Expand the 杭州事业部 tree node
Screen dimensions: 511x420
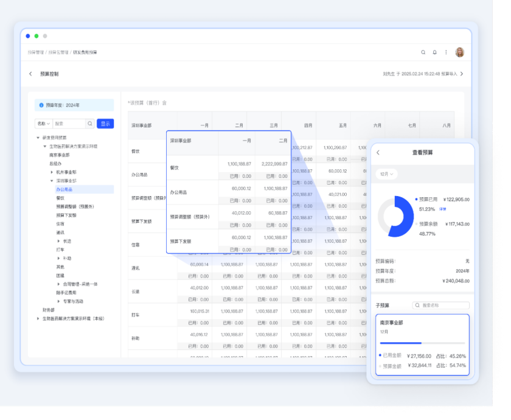(52, 172)
